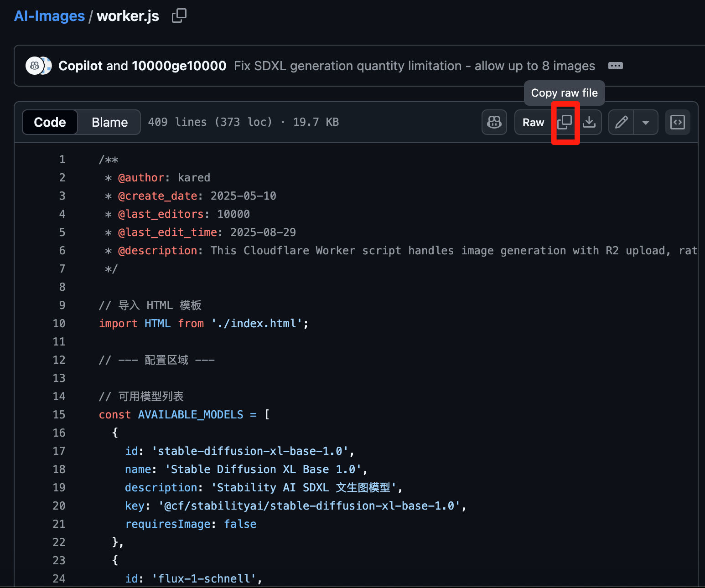Click '@create_date' tag on line 3

tap(157, 196)
